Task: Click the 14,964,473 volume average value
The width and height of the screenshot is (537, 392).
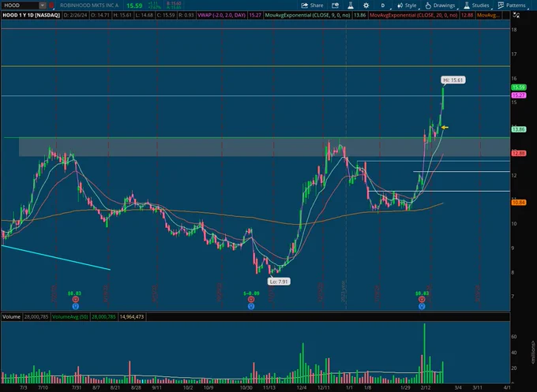Action: 132,317
